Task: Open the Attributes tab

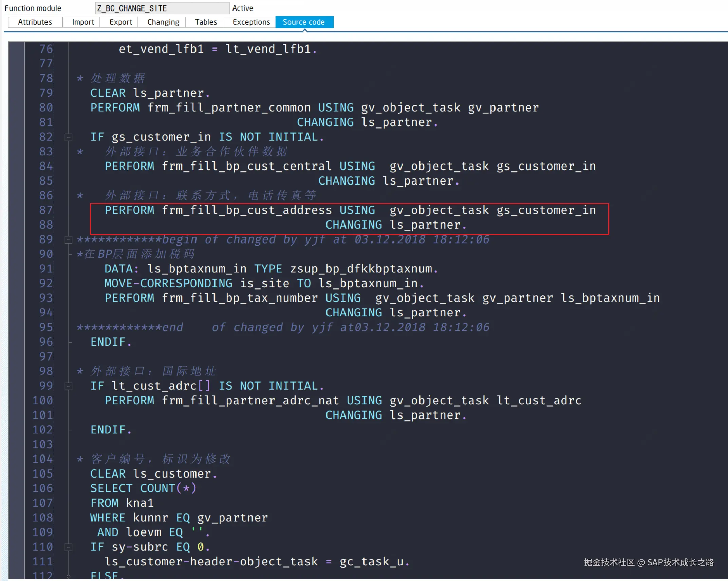Action: click(35, 22)
